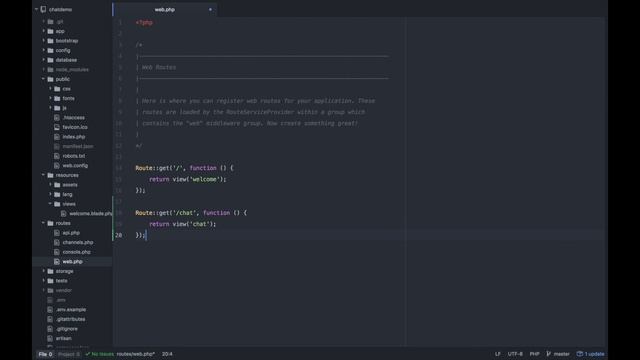Click the favicon.ico image file icon
Screen dimensions: 640x360
(x=57, y=127)
